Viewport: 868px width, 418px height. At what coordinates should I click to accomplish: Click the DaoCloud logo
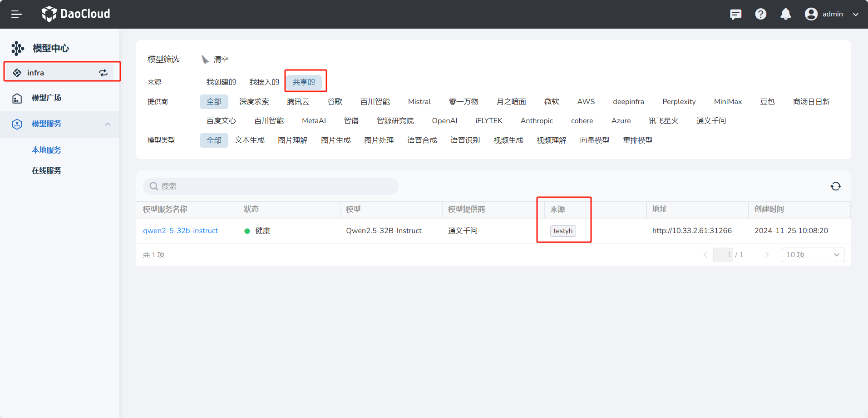coord(76,14)
